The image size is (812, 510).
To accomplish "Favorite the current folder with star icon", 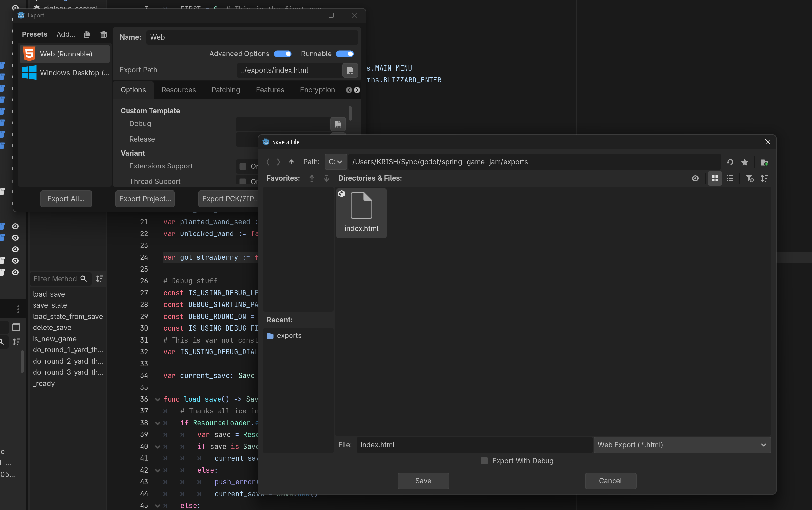I will [745, 162].
